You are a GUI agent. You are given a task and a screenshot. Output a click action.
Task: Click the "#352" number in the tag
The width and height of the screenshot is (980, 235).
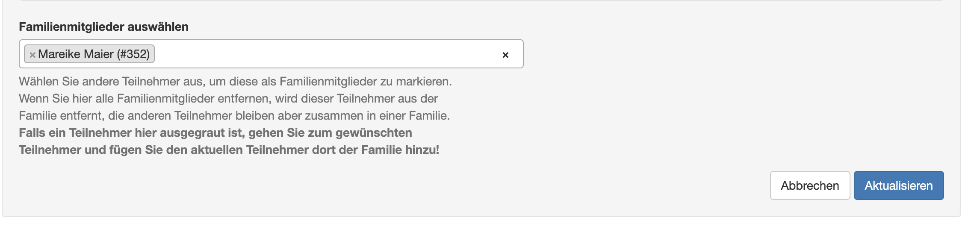pyautogui.click(x=133, y=54)
